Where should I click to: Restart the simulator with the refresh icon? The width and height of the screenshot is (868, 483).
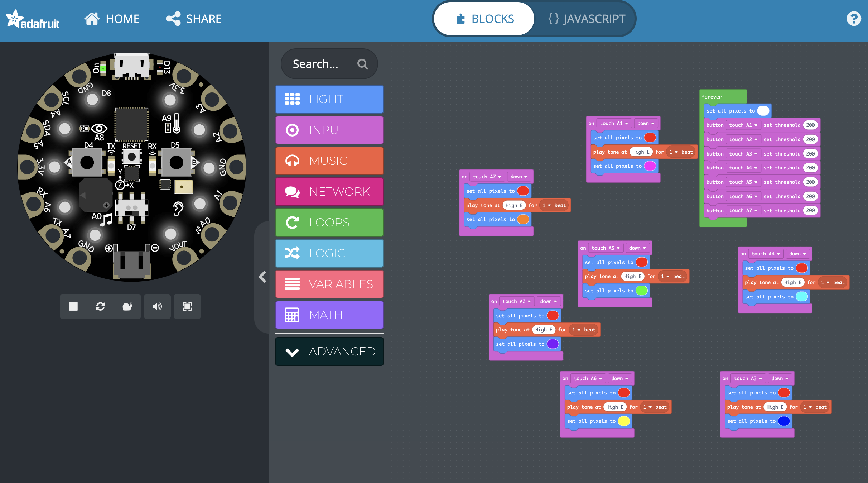100,306
